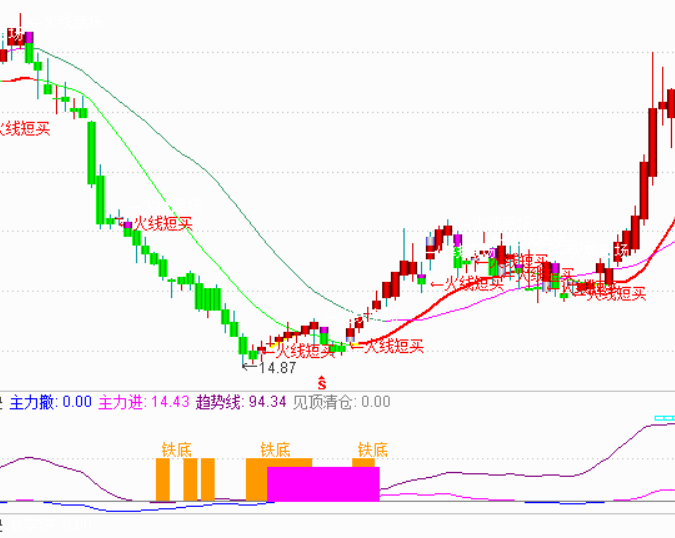Click the magenta candle at top-left peak
The height and width of the screenshot is (538, 675).
pyautogui.click(x=29, y=39)
